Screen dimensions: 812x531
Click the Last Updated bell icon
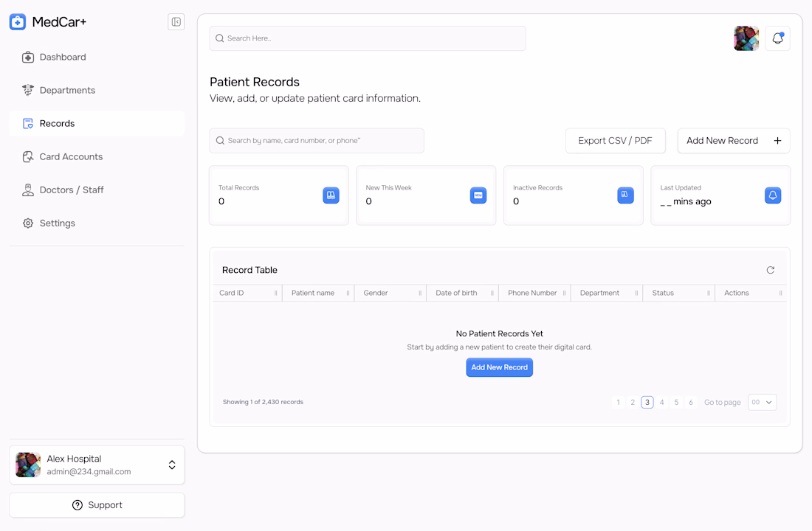773,195
